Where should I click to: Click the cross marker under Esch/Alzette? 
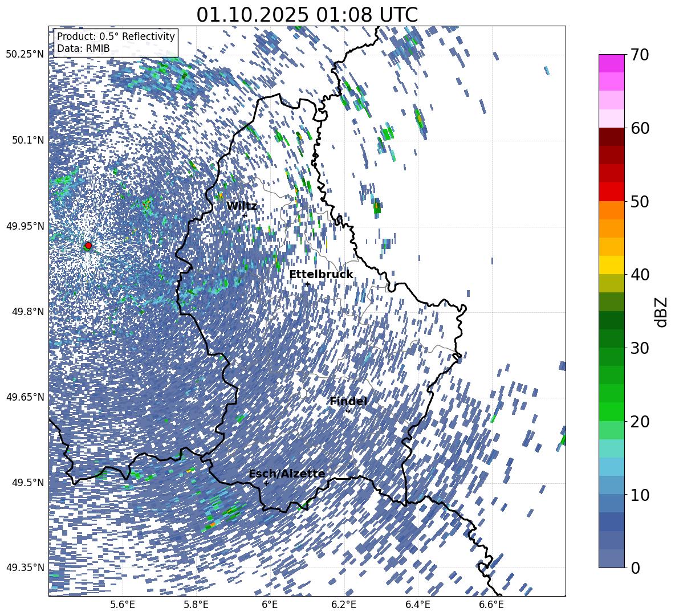point(266,483)
